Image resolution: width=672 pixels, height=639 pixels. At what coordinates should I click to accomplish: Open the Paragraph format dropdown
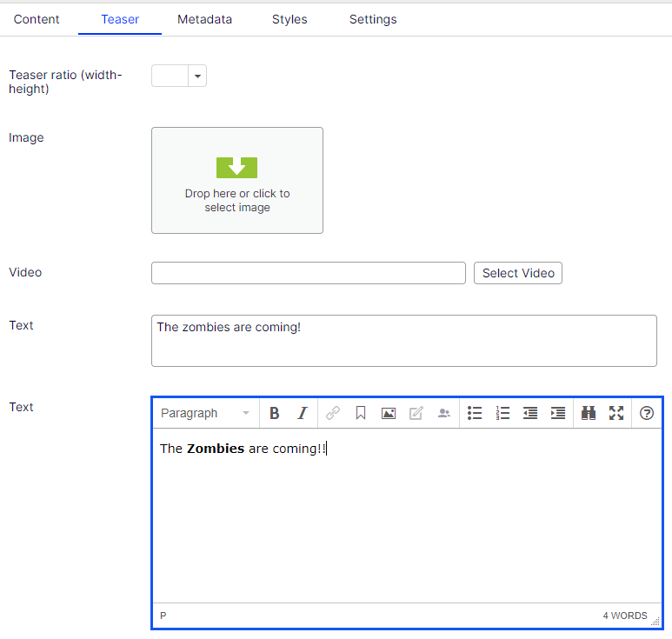coord(205,413)
